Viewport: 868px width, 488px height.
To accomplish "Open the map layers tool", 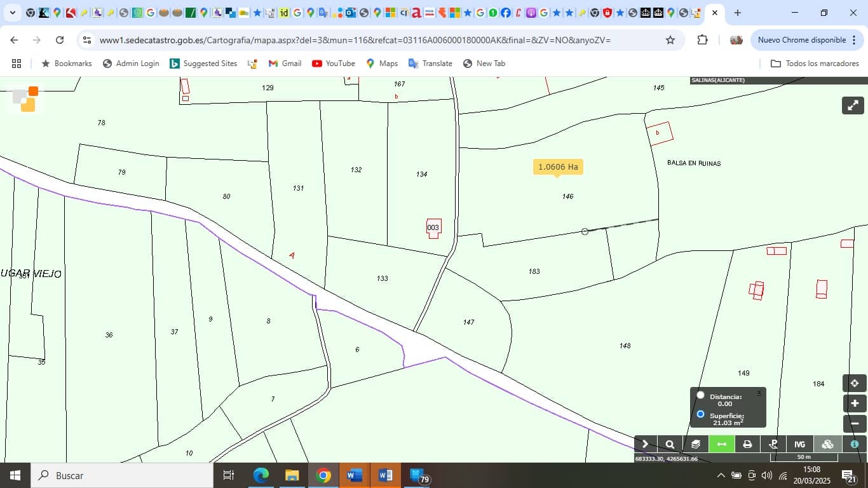I will (695, 444).
